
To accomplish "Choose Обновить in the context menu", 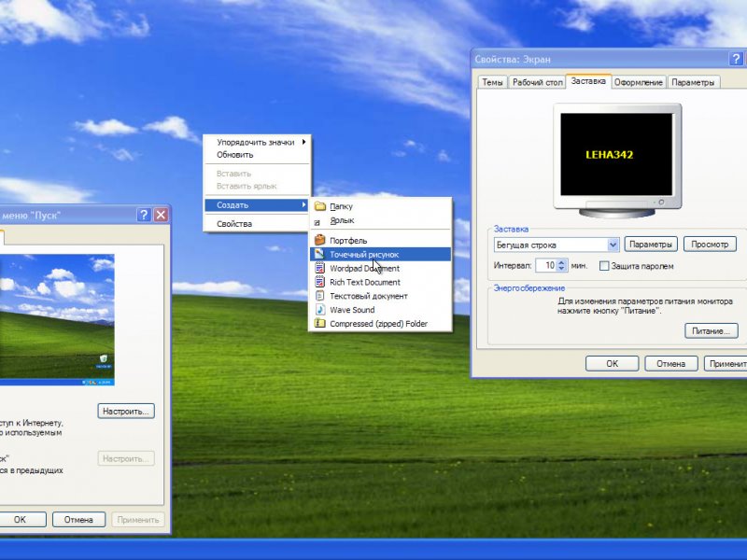I will pos(258,155).
